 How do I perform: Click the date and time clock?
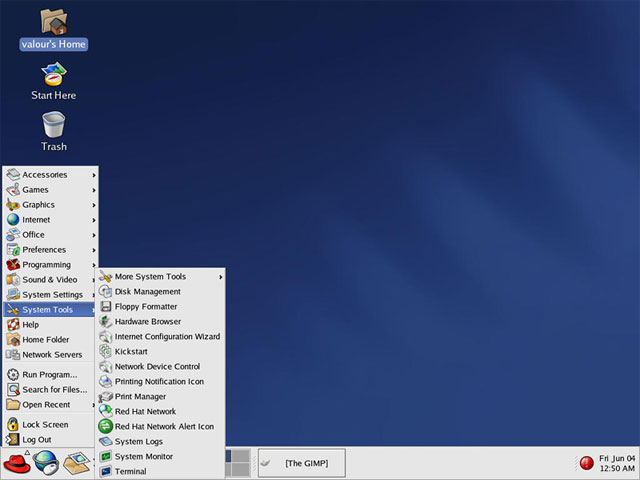tap(617, 463)
